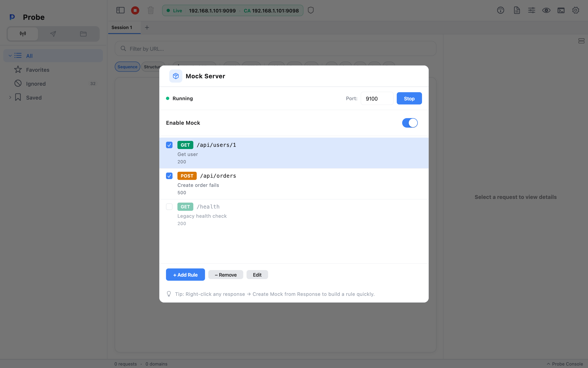588x368 pixels.
Task: Click the 'Legacy health check' description
Action: click(x=202, y=216)
